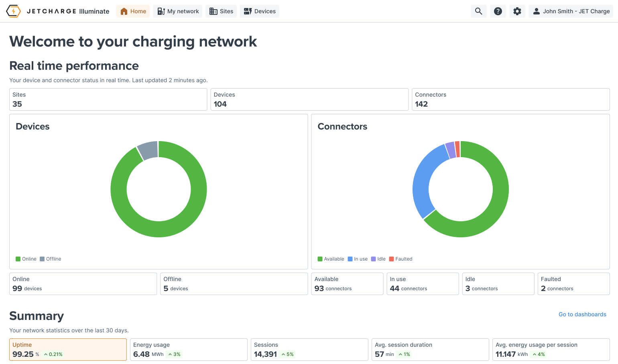Screen dimensions: 618x364
Task: Click the building icon beside Sites
Action: point(213,11)
